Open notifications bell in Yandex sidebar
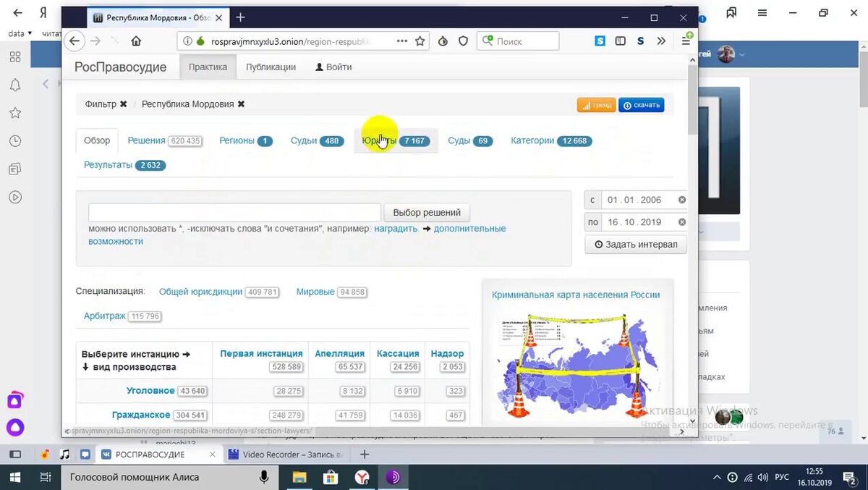This screenshot has height=490, width=868. [15, 85]
